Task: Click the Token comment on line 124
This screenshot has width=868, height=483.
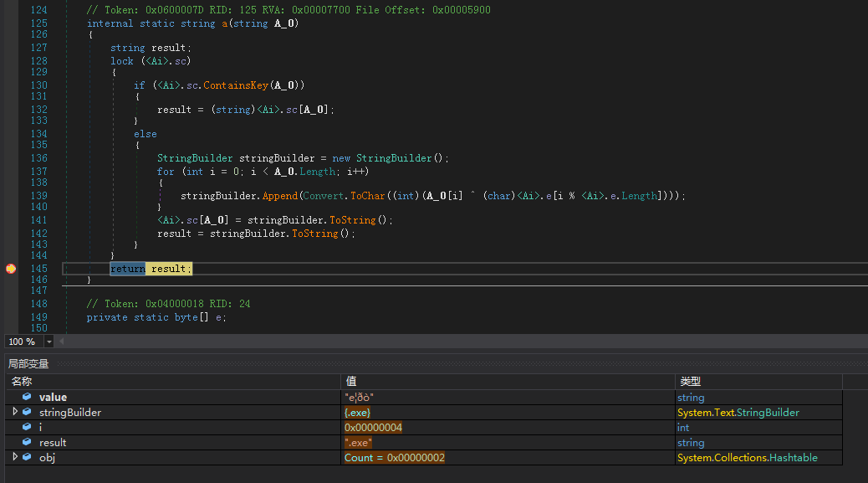Action: point(288,10)
